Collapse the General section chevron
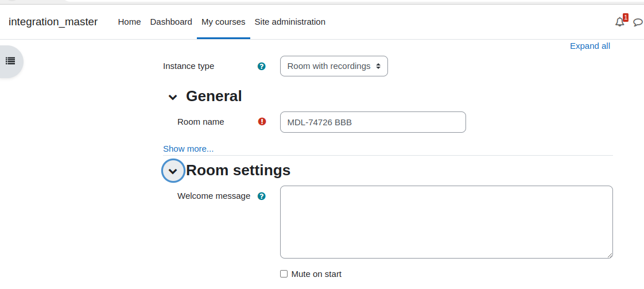 click(x=173, y=98)
